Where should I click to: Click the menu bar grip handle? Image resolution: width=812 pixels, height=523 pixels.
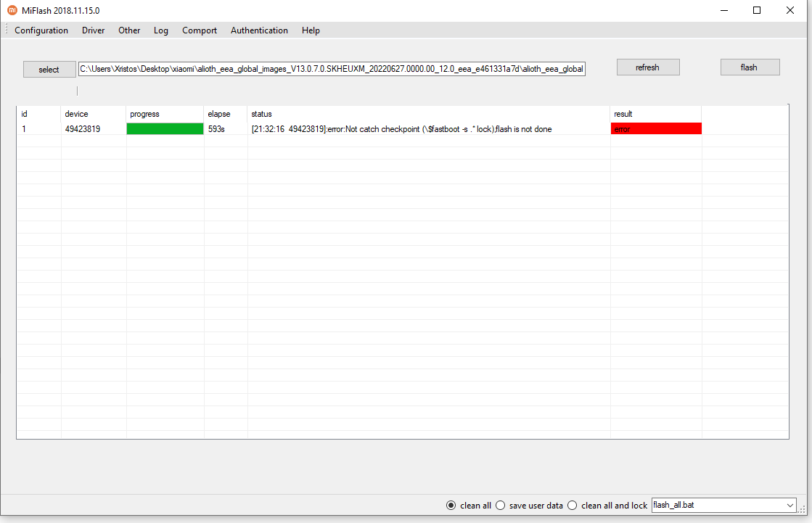[x=7, y=30]
